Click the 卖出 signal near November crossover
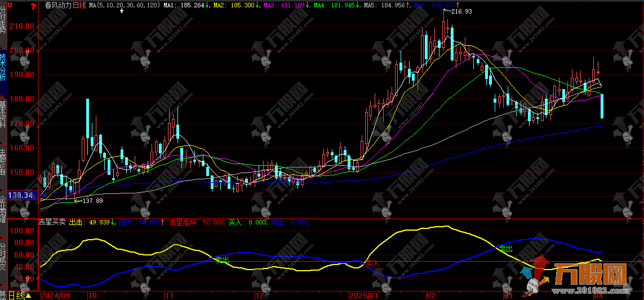Screen dimensions: 644x300 pos(222,260)
